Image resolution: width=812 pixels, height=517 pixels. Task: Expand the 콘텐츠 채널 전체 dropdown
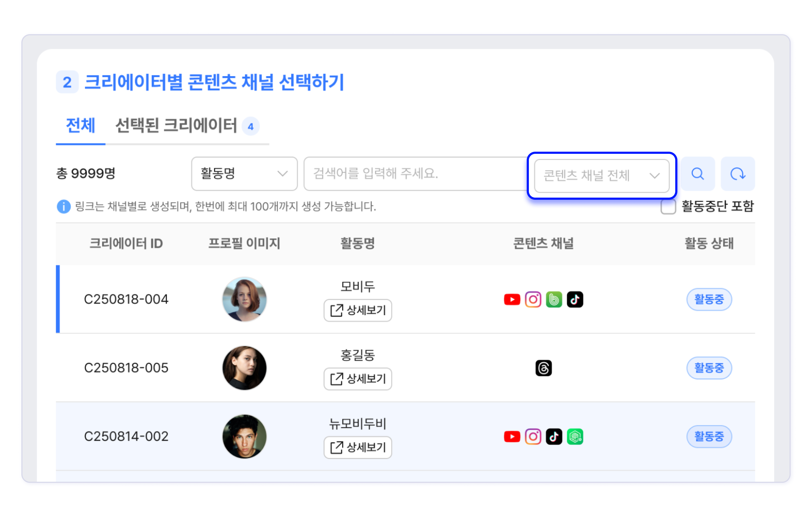coord(601,176)
